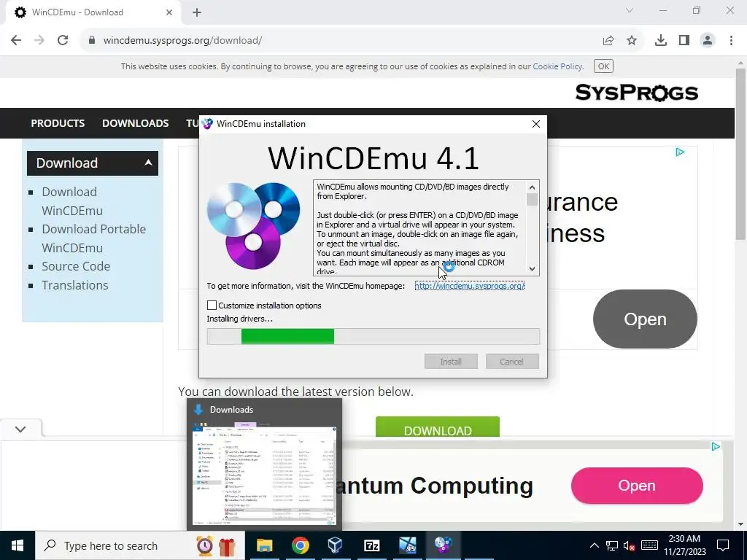Click the green DOWNLOAD button

tap(438, 427)
